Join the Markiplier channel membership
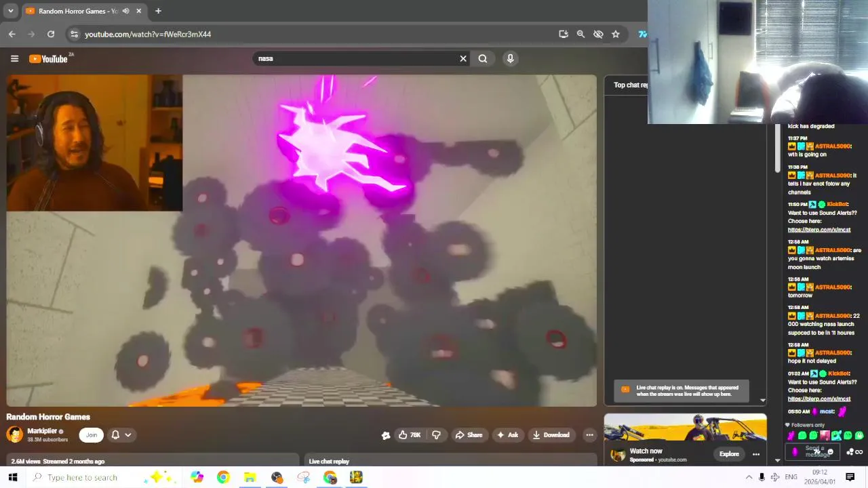The image size is (868, 488). [92, 435]
